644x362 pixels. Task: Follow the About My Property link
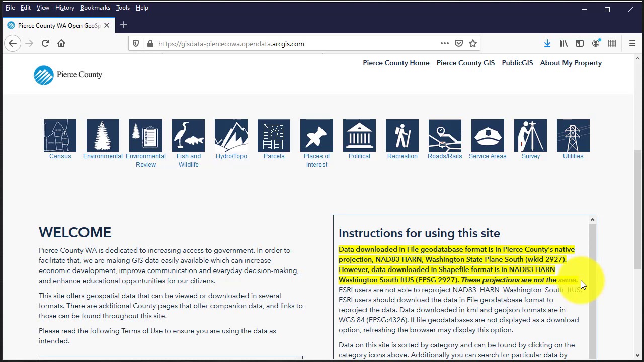click(x=571, y=63)
